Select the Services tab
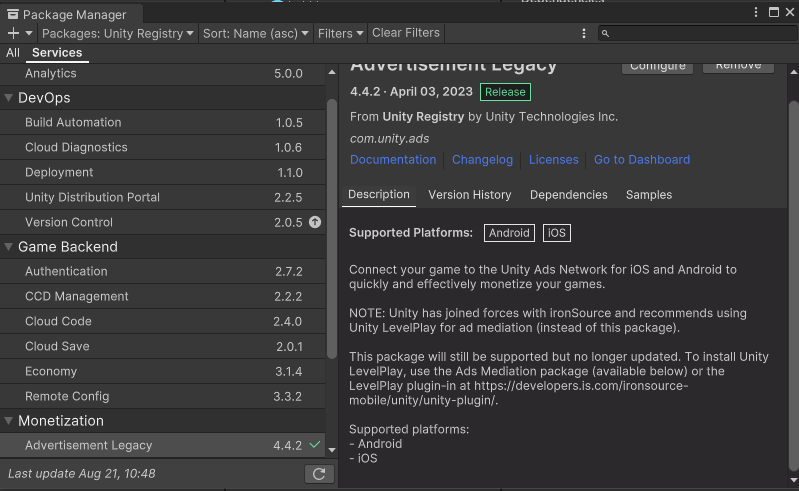The image size is (799, 491). [x=57, y=52]
